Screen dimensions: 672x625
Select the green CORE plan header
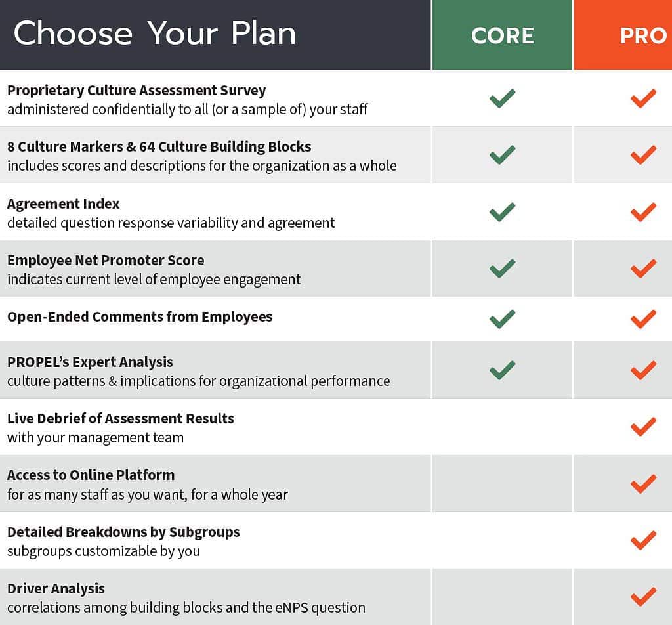coord(502,35)
